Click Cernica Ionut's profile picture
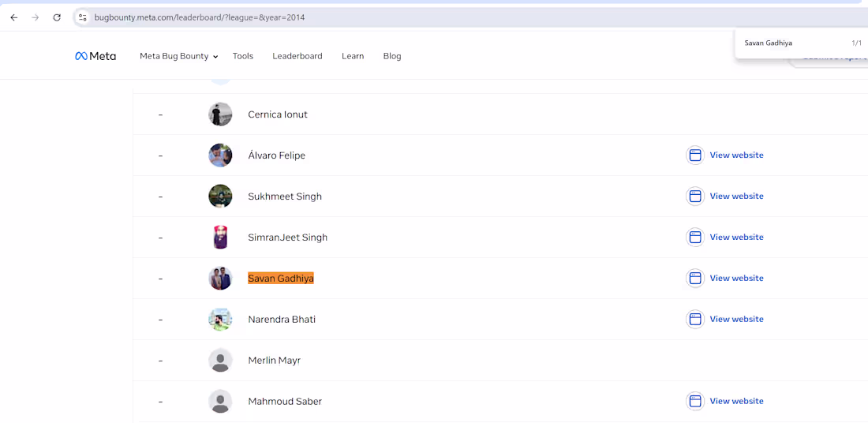The image size is (868, 423). (220, 114)
